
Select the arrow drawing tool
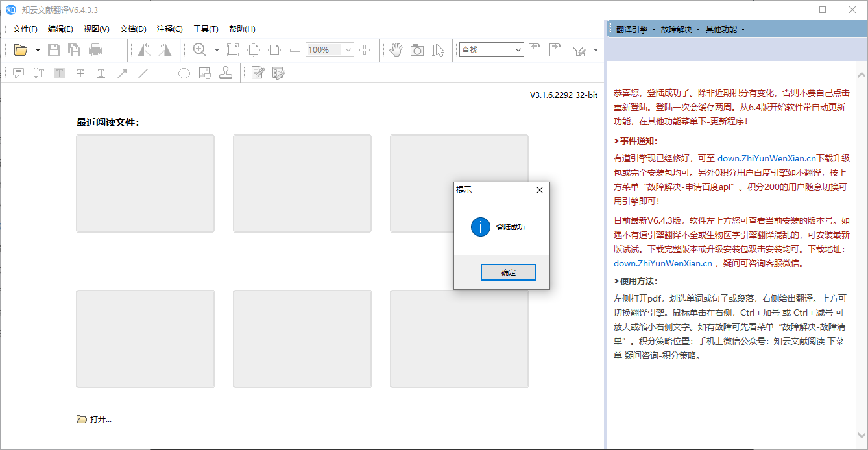coord(122,73)
